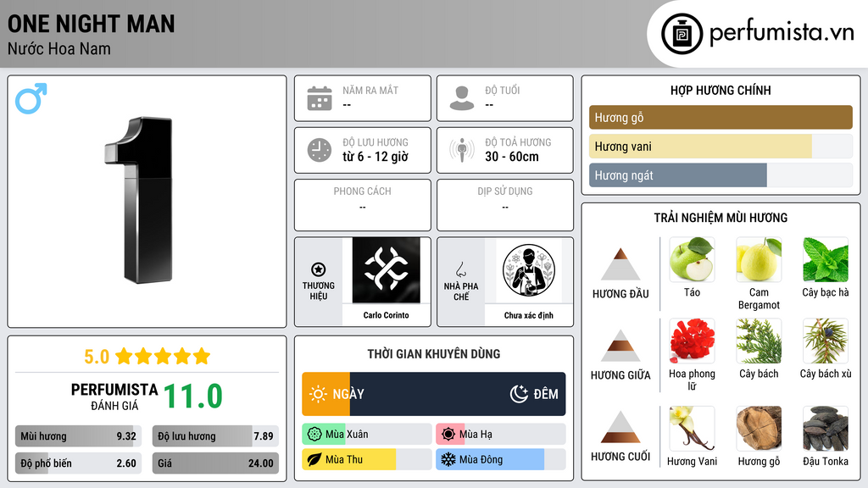
Task: Click the calendar icon for release year
Action: [x=320, y=98]
